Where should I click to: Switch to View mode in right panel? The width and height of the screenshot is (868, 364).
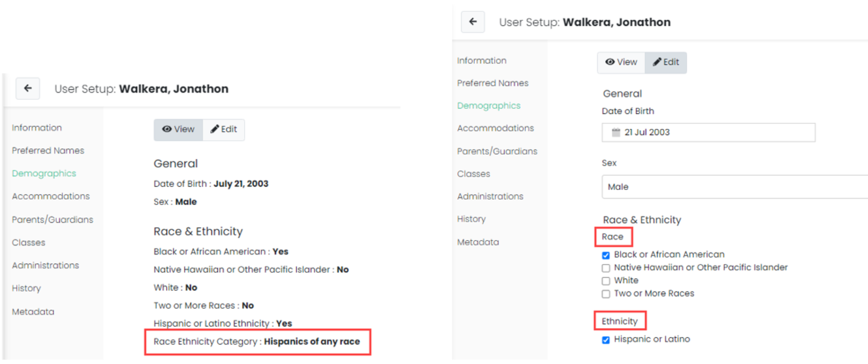pyautogui.click(x=621, y=62)
